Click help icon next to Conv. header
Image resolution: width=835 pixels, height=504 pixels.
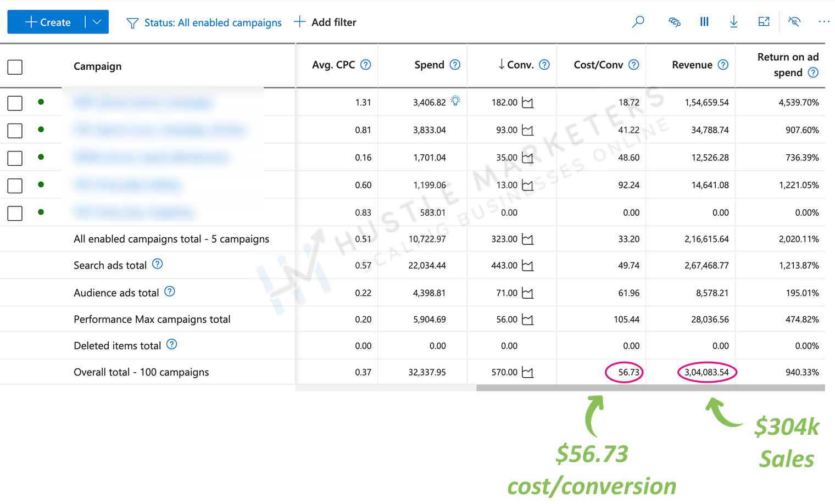click(544, 65)
